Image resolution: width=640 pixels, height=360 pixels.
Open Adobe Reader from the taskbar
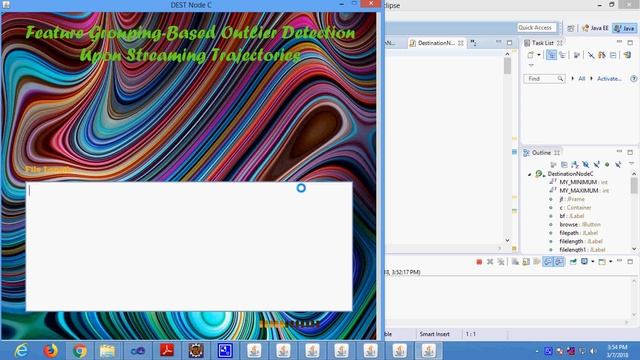(167, 351)
